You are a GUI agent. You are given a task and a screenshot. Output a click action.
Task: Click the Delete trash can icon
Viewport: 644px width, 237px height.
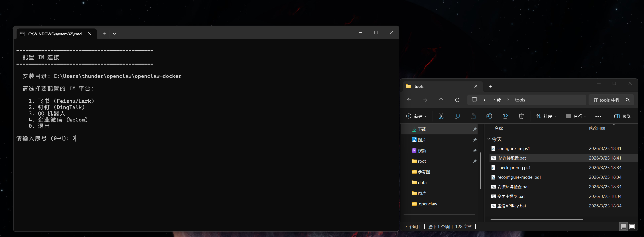tap(521, 116)
